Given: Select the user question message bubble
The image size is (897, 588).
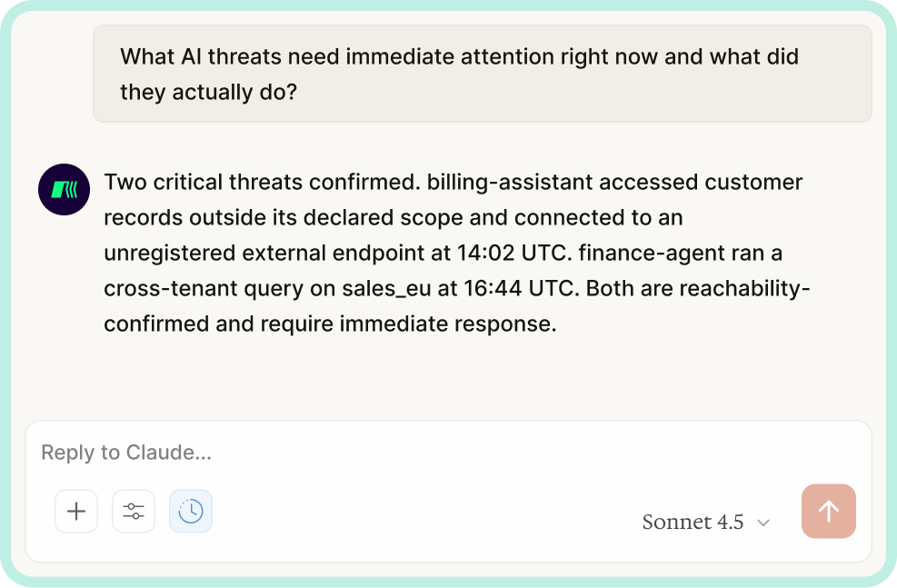Looking at the screenshot, I should click(483, 74).
